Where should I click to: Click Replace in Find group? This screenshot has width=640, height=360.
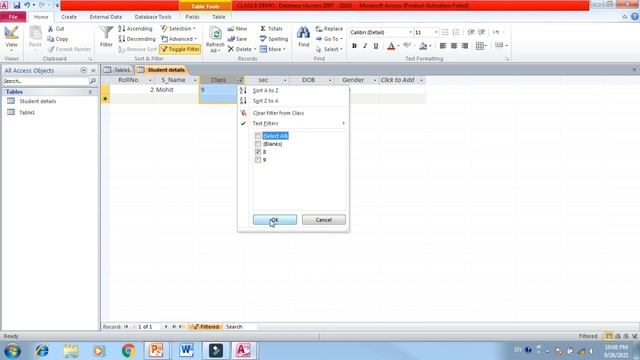click(329, 29)
